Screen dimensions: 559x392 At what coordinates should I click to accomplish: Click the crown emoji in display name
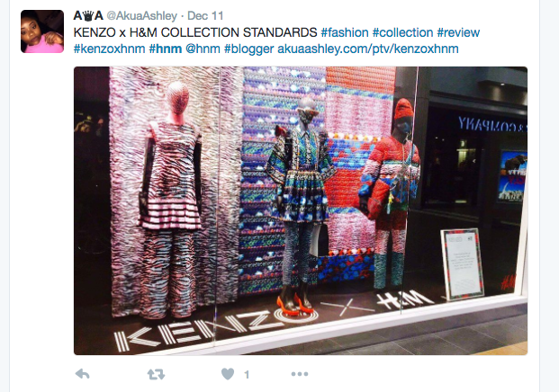(x=88, y=15)
